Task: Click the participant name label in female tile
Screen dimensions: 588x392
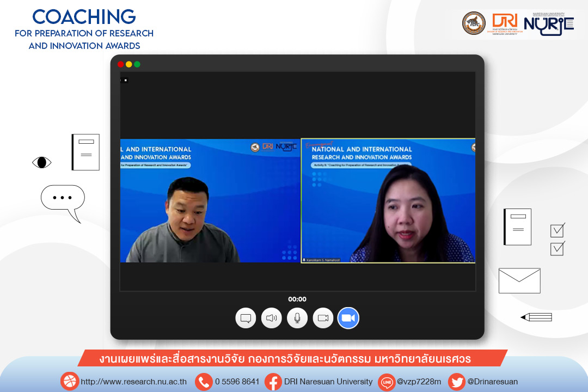Action: 321,260
